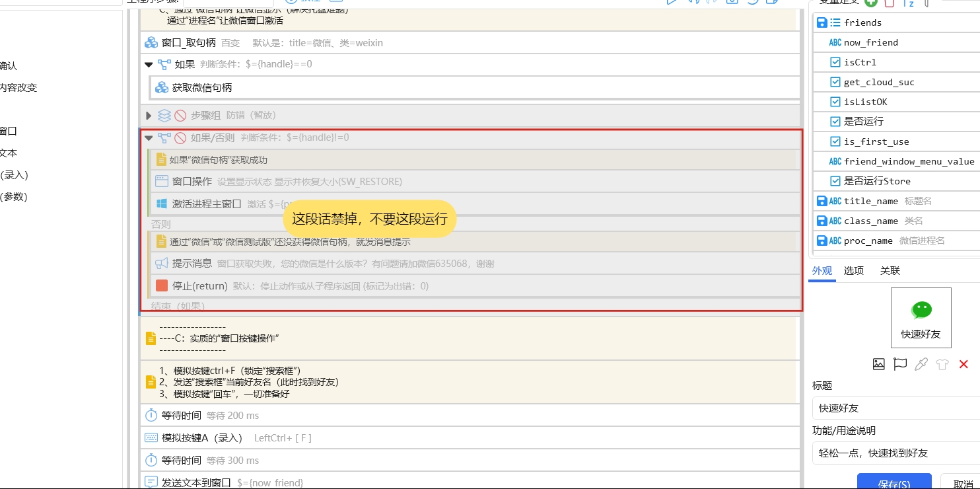Screen dimensions: 980x489
Task: Select the LeftCtrl+ [ F ] key text
Action: (283, 438)
